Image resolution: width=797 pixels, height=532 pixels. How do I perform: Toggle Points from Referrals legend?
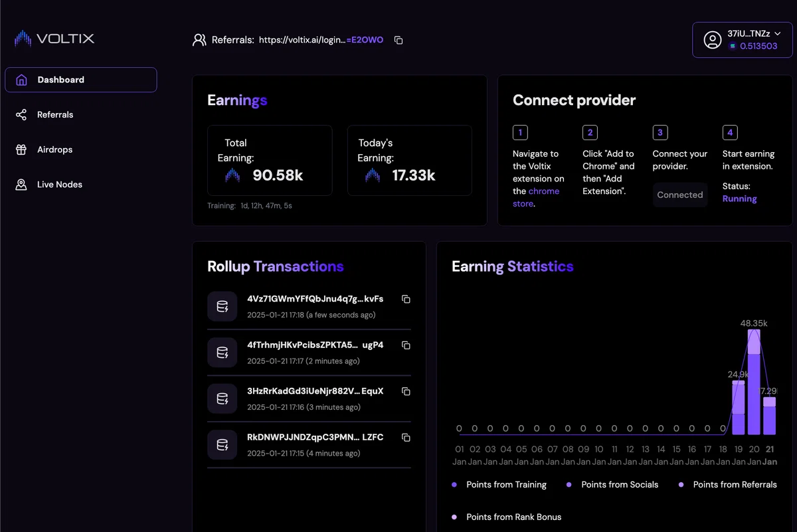pos(727,485)
